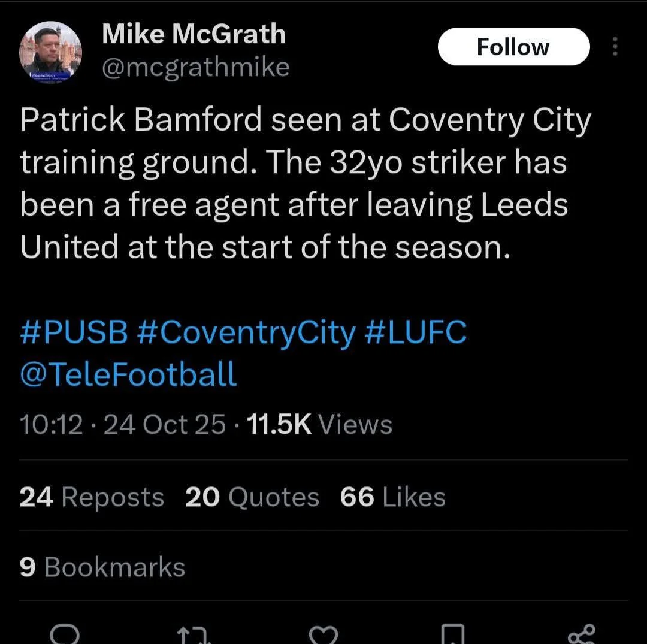Screen dimensions: 647x644
Task: Open the @mcgrathmike handle link
Action: pyautogui.click(x=195, y=67)
